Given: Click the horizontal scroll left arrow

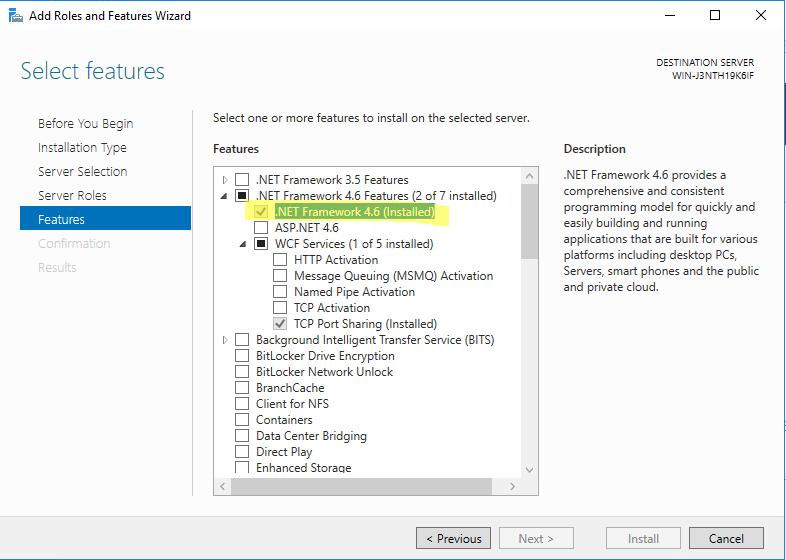Looking at the screenshot, I should (x=223, y=486).
